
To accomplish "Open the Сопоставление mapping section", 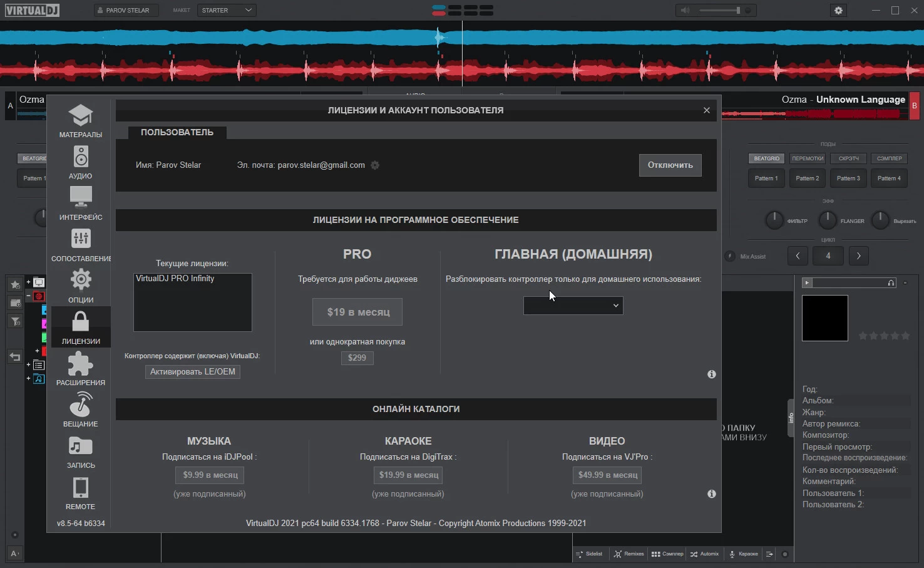I will [x=80, y=245].
